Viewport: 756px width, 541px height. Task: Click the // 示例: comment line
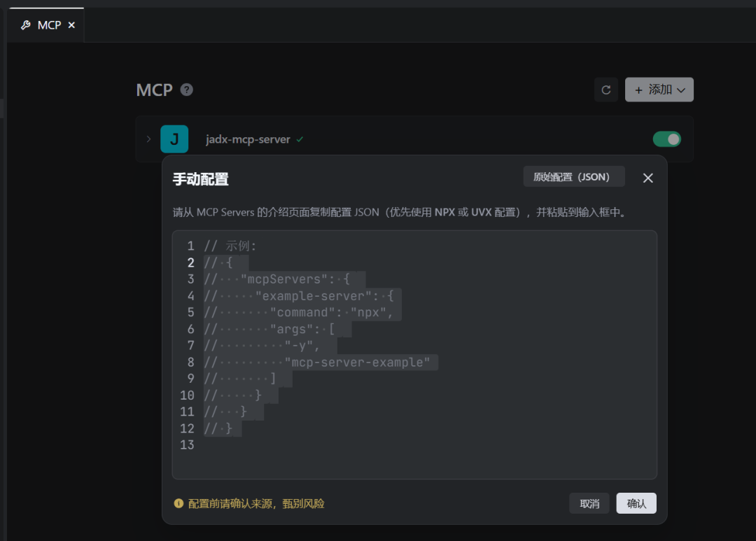click(230, 246)
